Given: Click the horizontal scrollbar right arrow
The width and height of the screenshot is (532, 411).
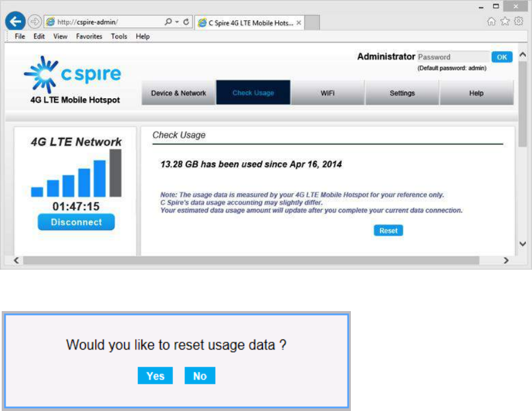Looking at the screenshot, I should pyautogui.click(x=506, y=261).
